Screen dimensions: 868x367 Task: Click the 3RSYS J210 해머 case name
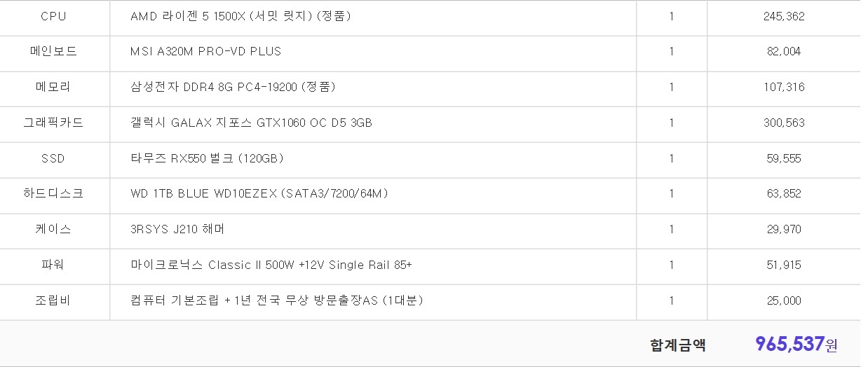177,229
